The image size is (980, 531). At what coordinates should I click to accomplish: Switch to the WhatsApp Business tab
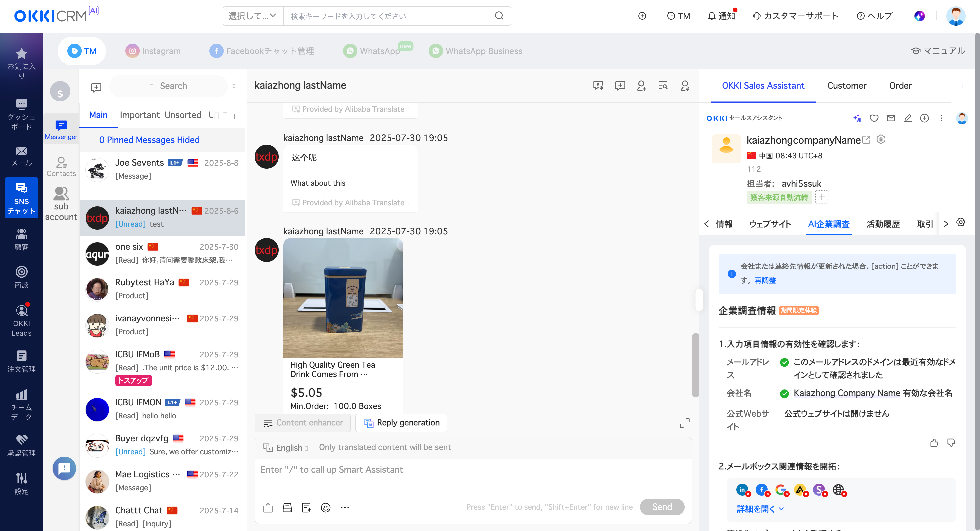click(x=476, y=51)
